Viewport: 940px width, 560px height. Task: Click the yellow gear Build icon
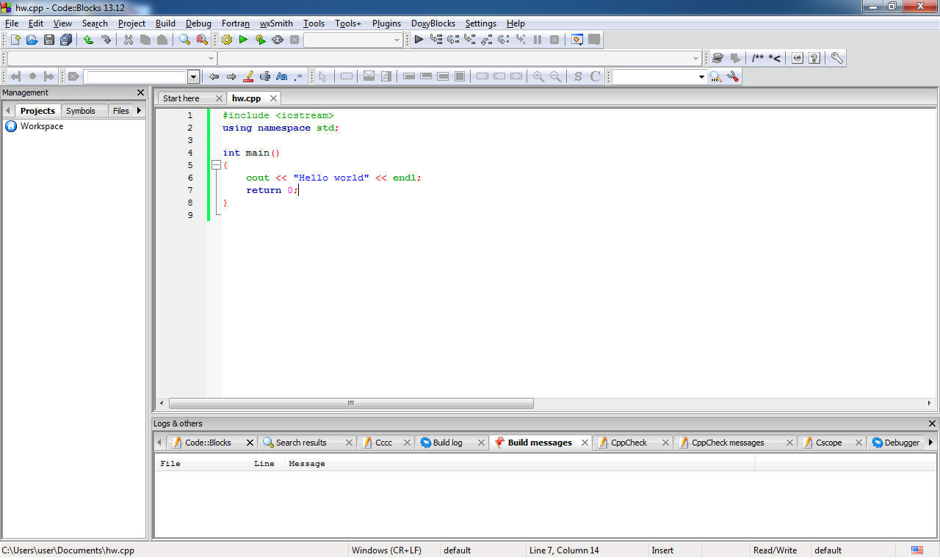pyautogui.click(x=226, y=40)
